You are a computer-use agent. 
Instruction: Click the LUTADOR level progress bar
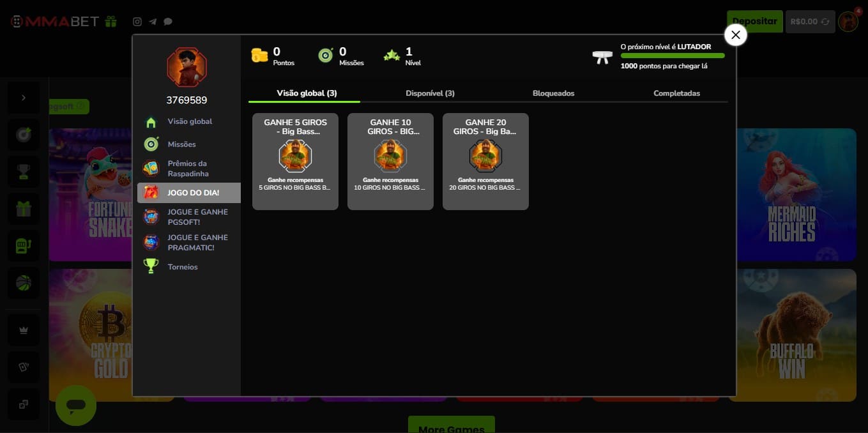coord(673,56)
